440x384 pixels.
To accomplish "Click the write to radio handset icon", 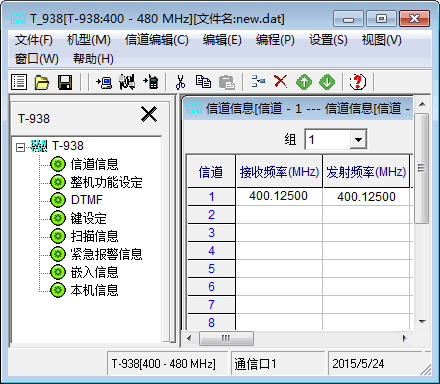I will pyautogui.click(x=151, y=82).
